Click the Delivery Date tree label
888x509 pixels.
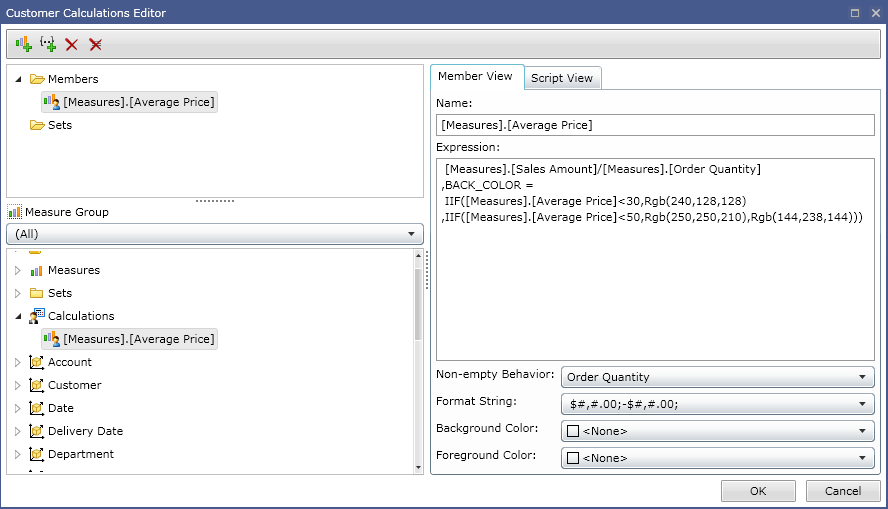pos(86,431)
